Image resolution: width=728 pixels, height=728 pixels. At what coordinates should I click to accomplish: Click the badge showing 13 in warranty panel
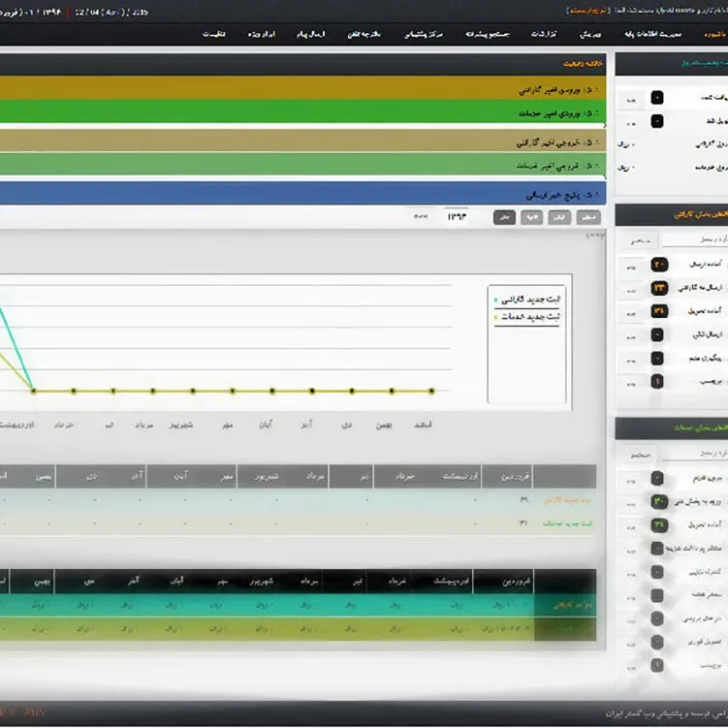coord(658,288)
